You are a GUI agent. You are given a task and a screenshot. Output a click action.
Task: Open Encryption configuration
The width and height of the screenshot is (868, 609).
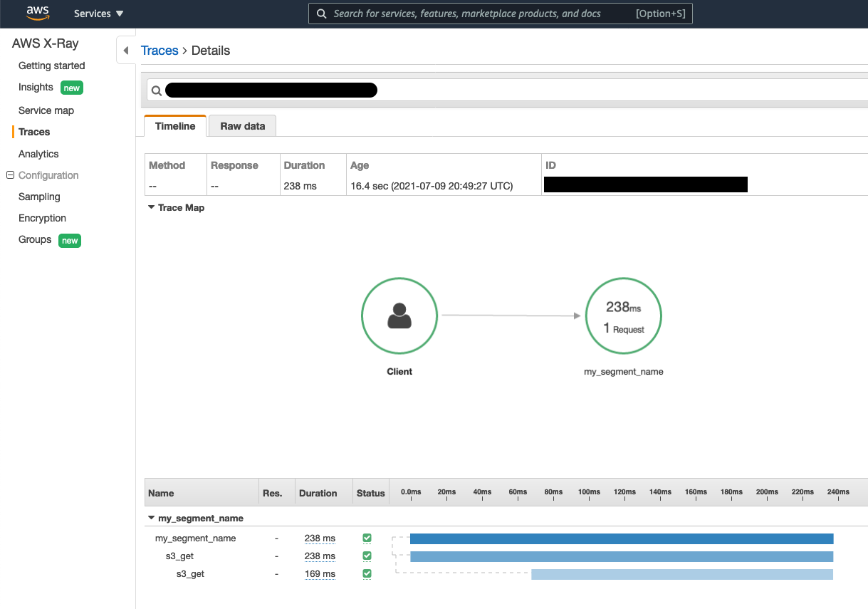pyautogui.click(x=42, y=218)
